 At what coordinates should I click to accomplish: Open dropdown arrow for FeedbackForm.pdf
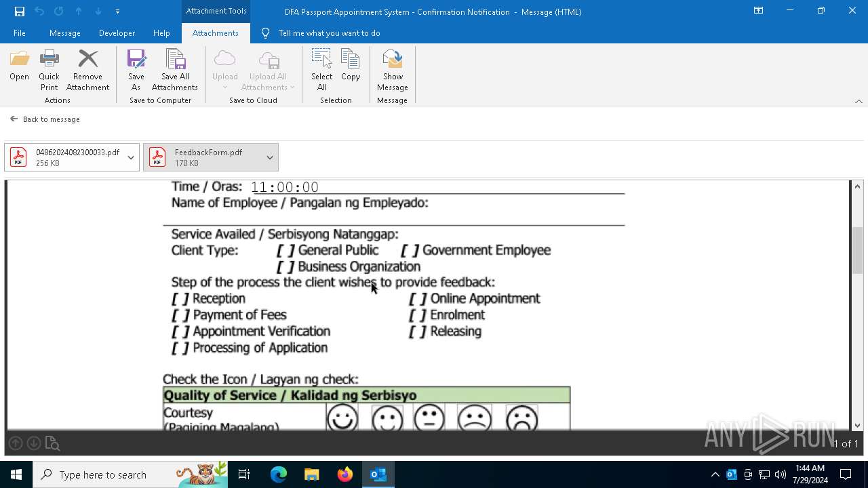coord(270,157)
